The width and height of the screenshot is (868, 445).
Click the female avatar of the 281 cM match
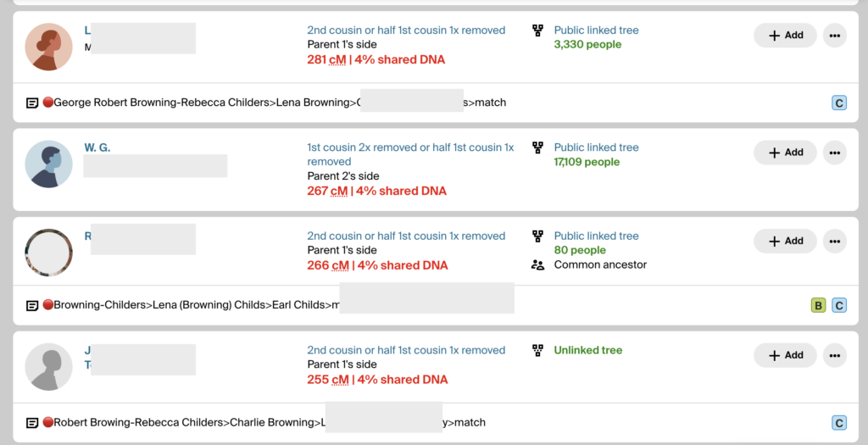tap(48, 47)
